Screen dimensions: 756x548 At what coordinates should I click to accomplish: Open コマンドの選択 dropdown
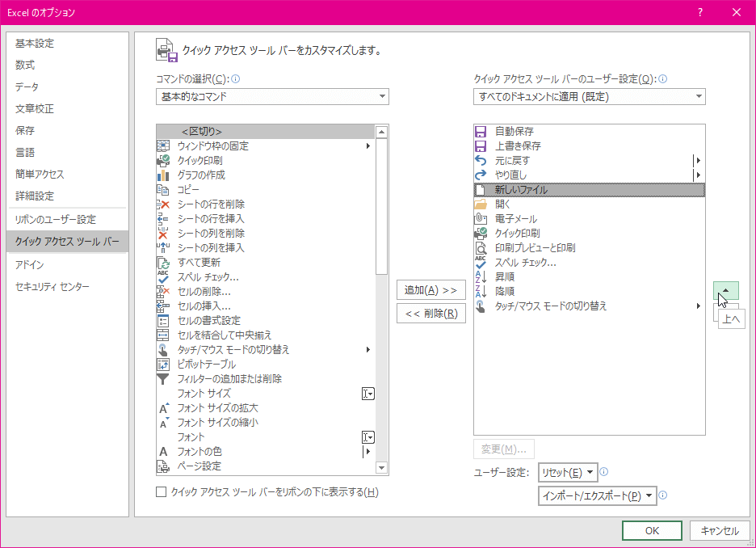tap(272, 96)
